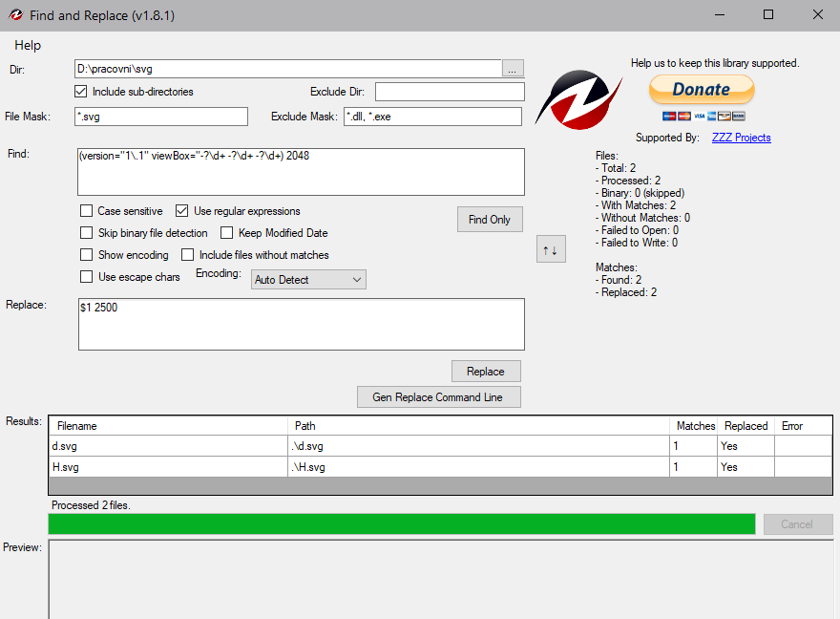This screenshot has width=840, height=619.
Task: Click Gen Replace Command Line button
Action: pos(439,397)
